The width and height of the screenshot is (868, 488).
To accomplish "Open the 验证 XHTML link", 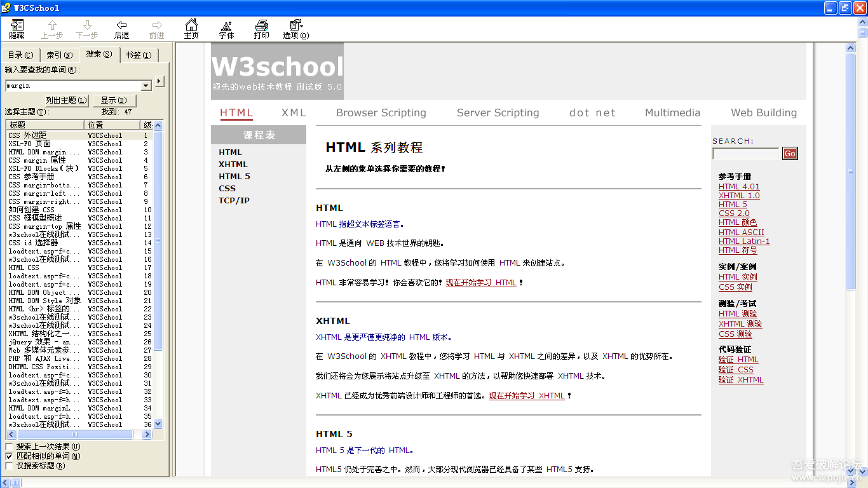I will point(741,380).
